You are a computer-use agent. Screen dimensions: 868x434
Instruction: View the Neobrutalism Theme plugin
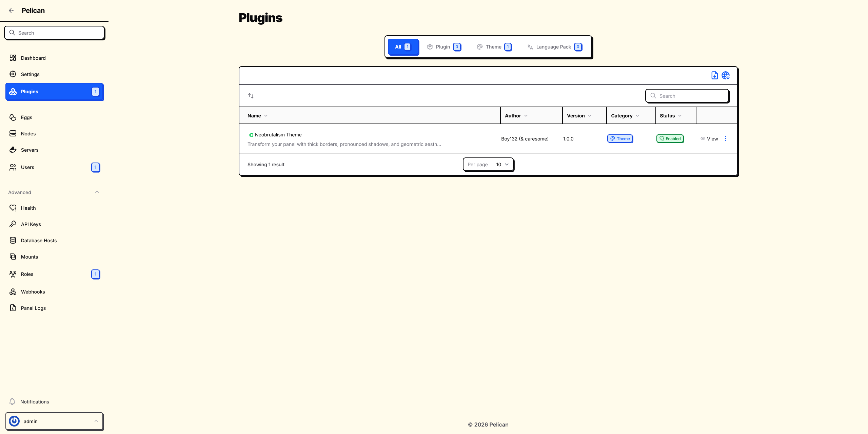coord(709,139)
